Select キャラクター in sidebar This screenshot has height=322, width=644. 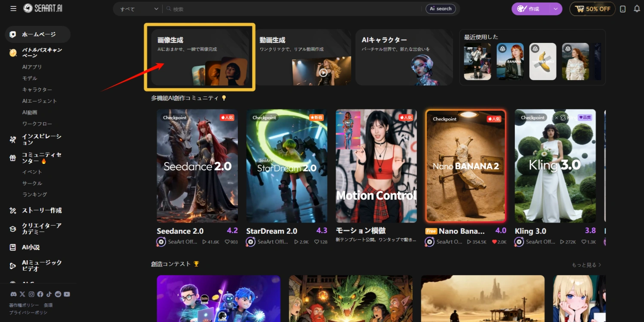tap(37, 90)
